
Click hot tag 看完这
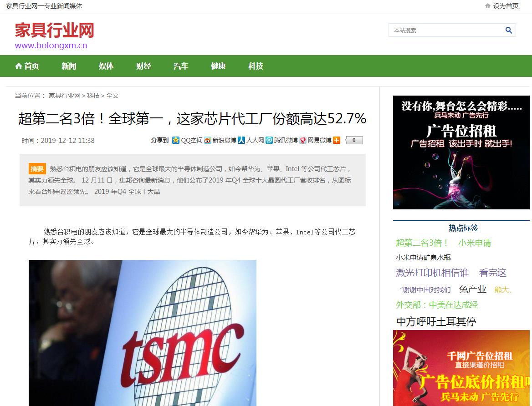tap(493, 273)
